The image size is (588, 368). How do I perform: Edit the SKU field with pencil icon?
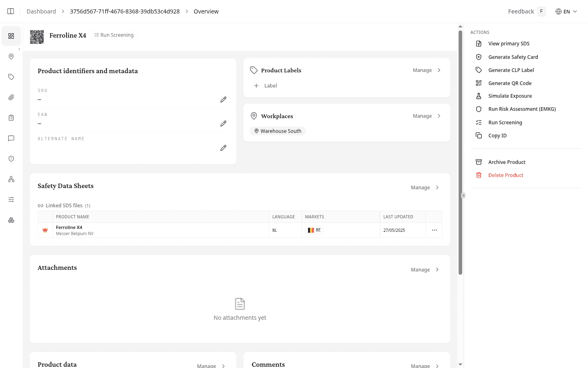pyautogui.click(x=223, y=99)
